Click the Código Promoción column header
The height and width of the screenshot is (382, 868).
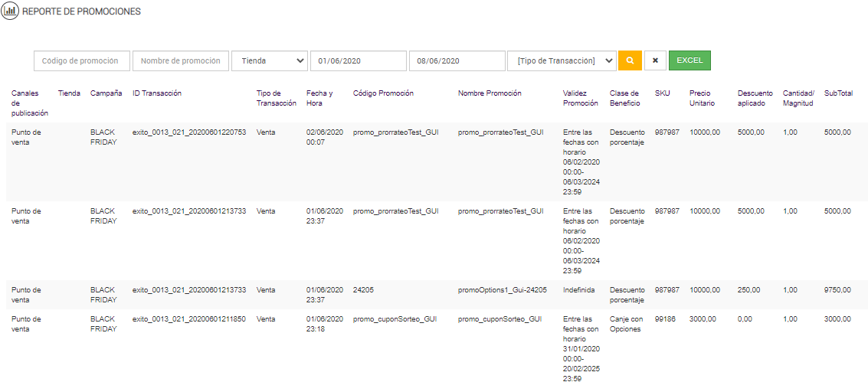coord(383,93)
